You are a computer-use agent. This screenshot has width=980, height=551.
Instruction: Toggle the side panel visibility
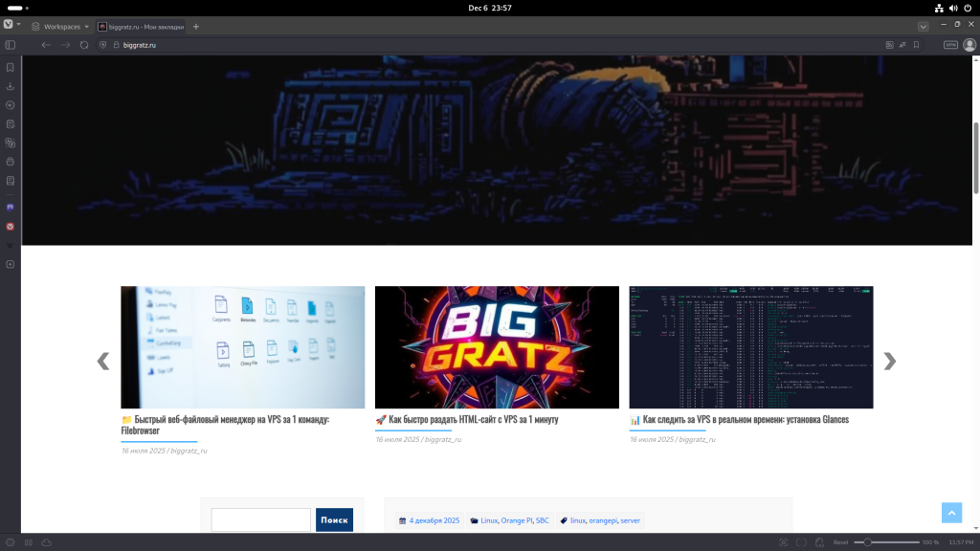pyautogui.click(x=11, y=45)
